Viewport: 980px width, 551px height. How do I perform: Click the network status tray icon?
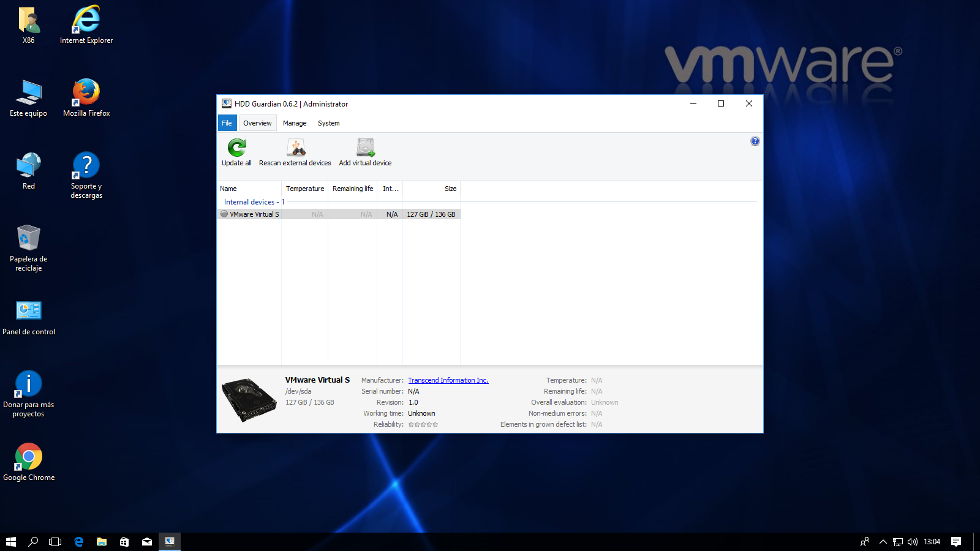(898, 541)
